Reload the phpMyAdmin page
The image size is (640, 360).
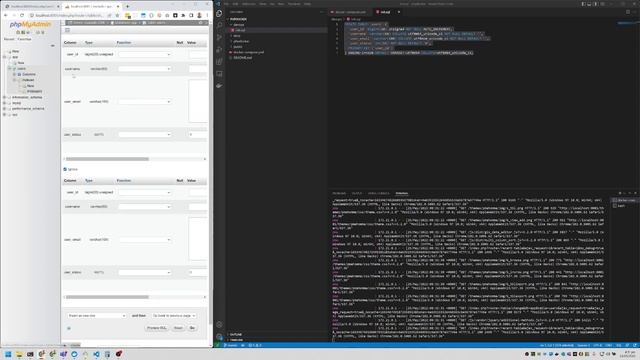click(x=22, y=15)
